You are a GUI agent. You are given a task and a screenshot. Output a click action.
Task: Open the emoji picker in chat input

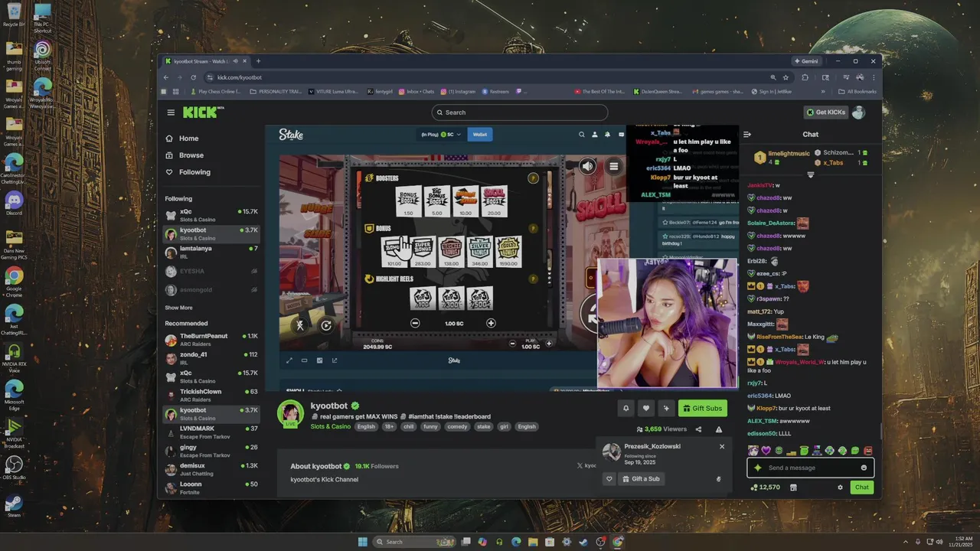click(864, 468)
